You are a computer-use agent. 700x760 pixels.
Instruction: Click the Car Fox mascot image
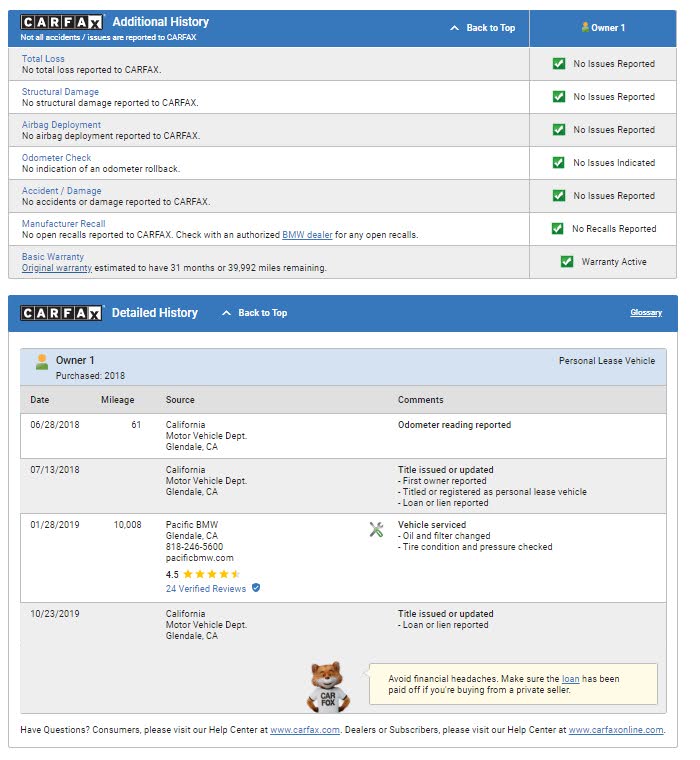(x=327, y=686)
